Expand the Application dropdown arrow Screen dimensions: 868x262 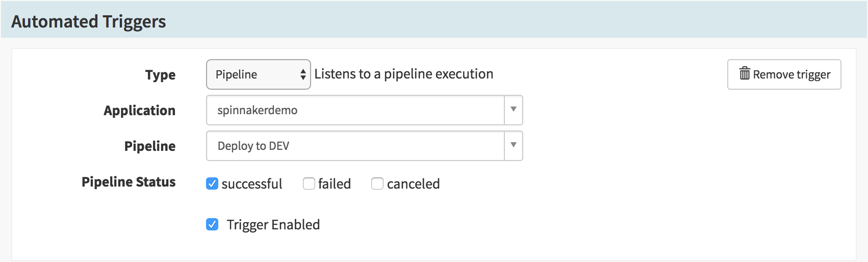(x=514, y=110)
